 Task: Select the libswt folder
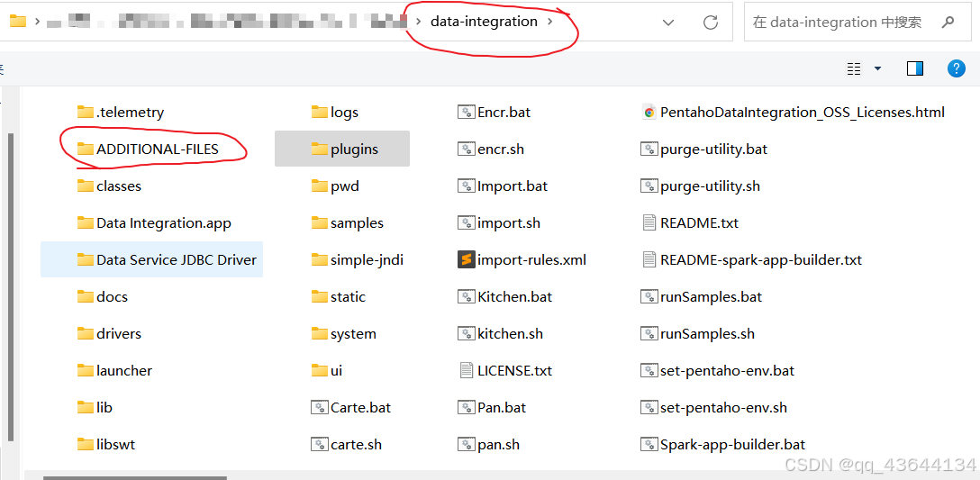(x=106, y=444)
